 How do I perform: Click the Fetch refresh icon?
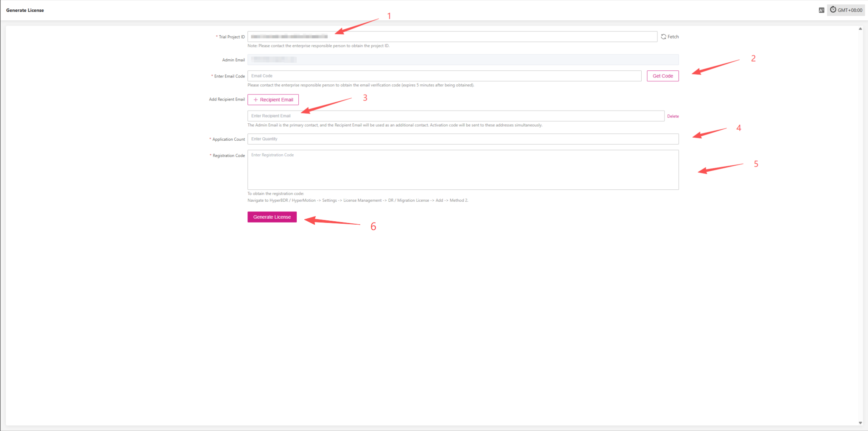point(664,37)
